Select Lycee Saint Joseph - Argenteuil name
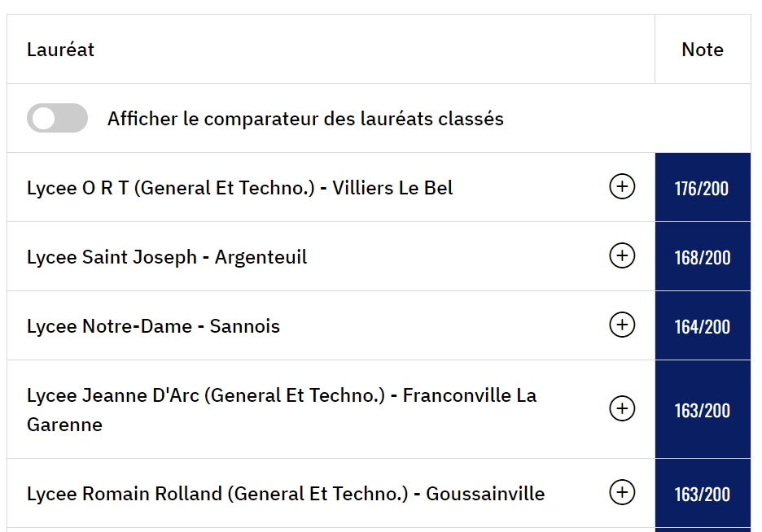762x532 pixels. (167, 257)
